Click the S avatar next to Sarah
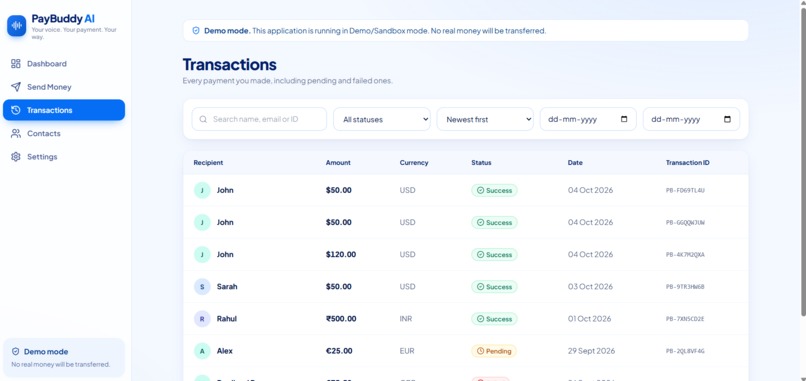Image resolution: width=806 pixels, height=381 pixels. point(202,286)
